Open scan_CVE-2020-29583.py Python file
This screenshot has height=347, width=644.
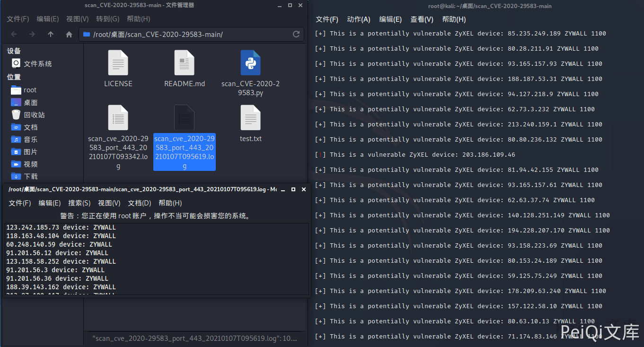[x=250, y=63]
